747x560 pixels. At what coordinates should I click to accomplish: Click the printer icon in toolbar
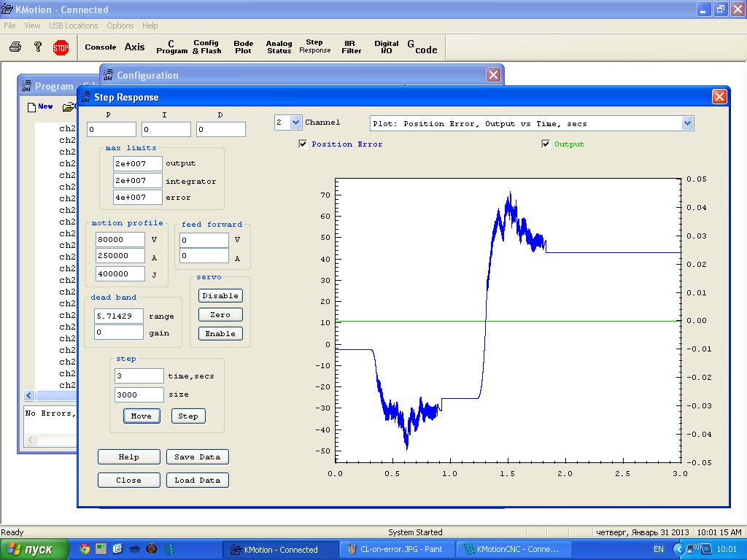pos(15,47)
